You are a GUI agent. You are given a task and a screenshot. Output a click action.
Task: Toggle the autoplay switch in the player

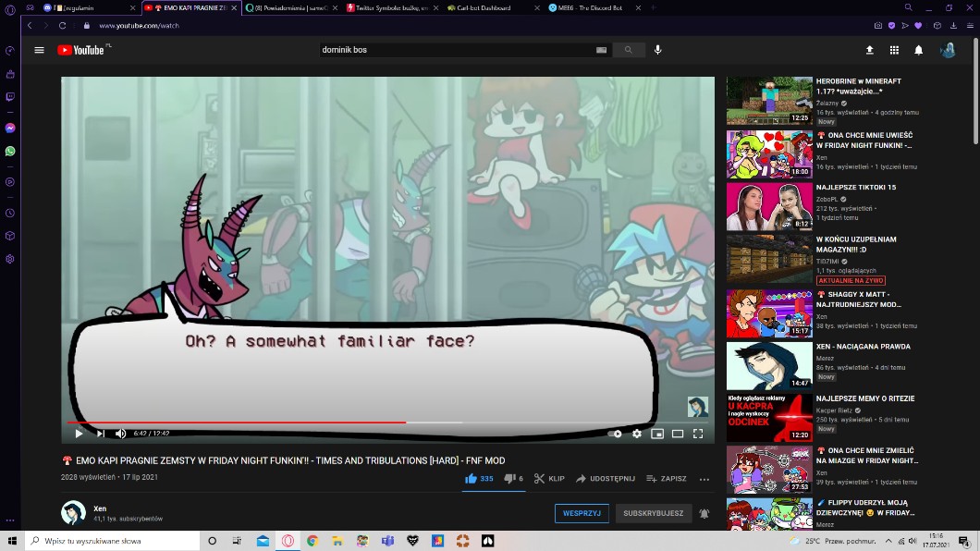tap(615, 434)
